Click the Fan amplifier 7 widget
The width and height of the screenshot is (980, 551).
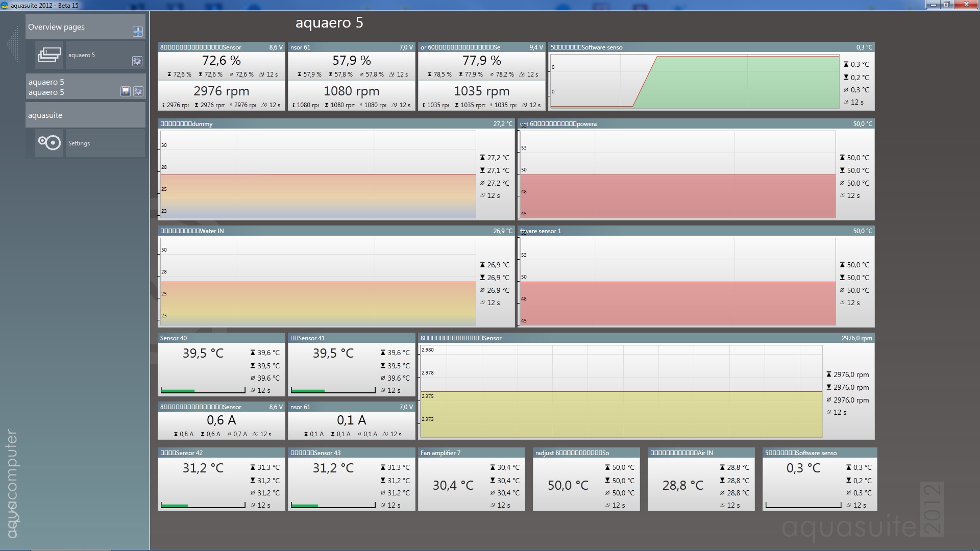pos(472,479)
